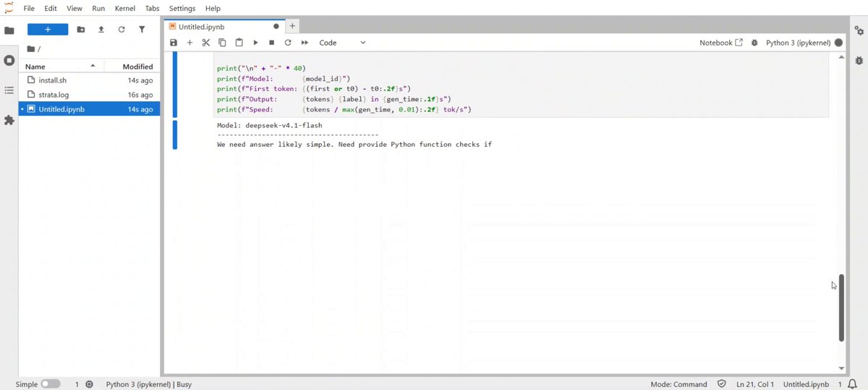Screen dimensions: 868x390
Task: Open the Code cell type dropdown
Action: click(342, 43)
